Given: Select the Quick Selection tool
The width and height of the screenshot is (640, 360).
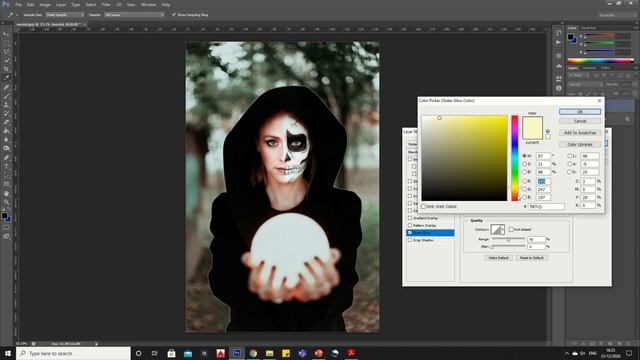Looking at the screenshot, I should [6, 60].
